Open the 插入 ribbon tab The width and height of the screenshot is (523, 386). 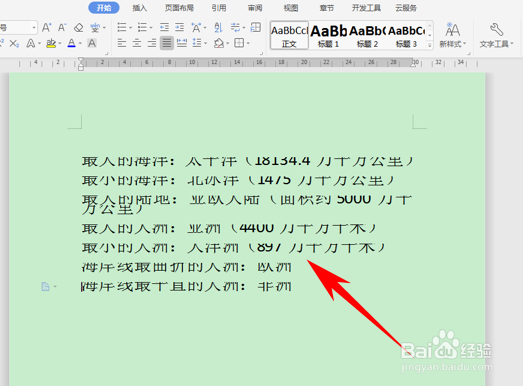point(139,8)
